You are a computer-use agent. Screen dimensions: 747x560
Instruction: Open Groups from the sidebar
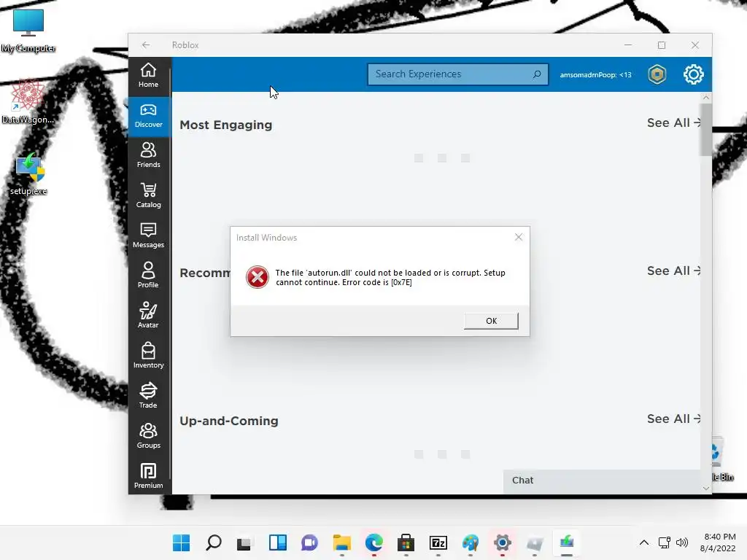pos(148,436)
